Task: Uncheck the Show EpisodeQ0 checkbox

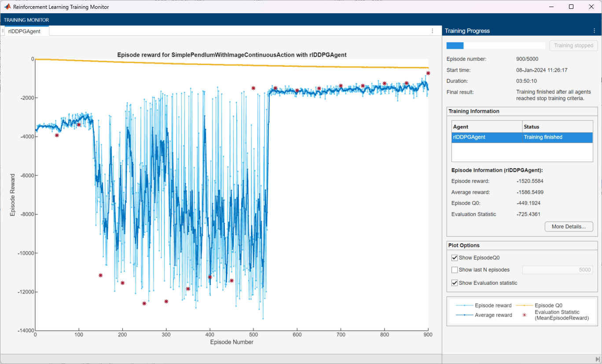Action: tap(455, 258)
